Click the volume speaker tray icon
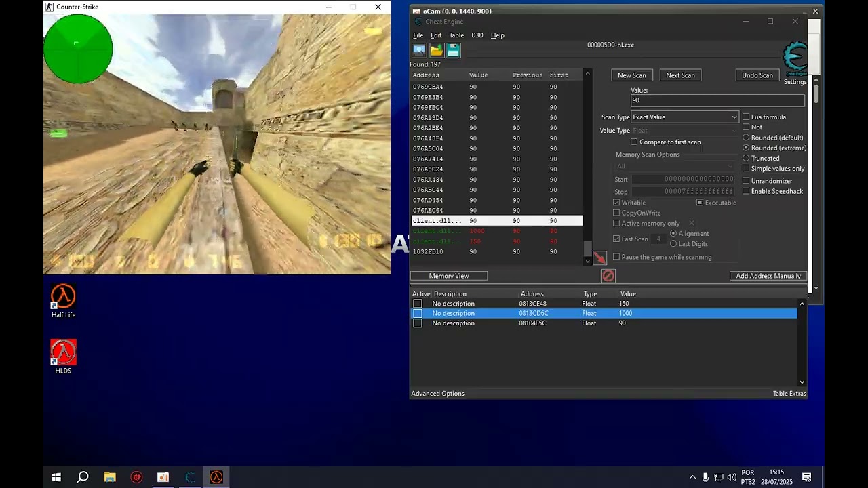The width and height of the screenshot is (868, 488). (x=732, y=477)
